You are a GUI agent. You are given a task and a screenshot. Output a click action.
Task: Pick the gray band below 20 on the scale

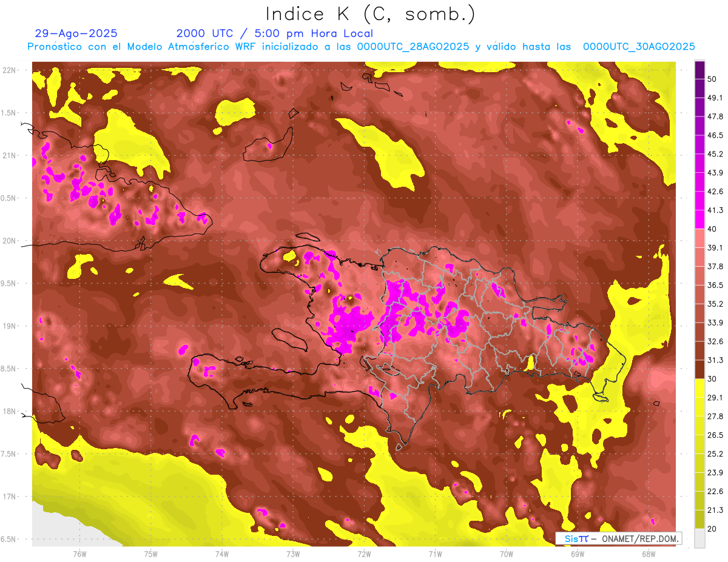click(699, 539)
